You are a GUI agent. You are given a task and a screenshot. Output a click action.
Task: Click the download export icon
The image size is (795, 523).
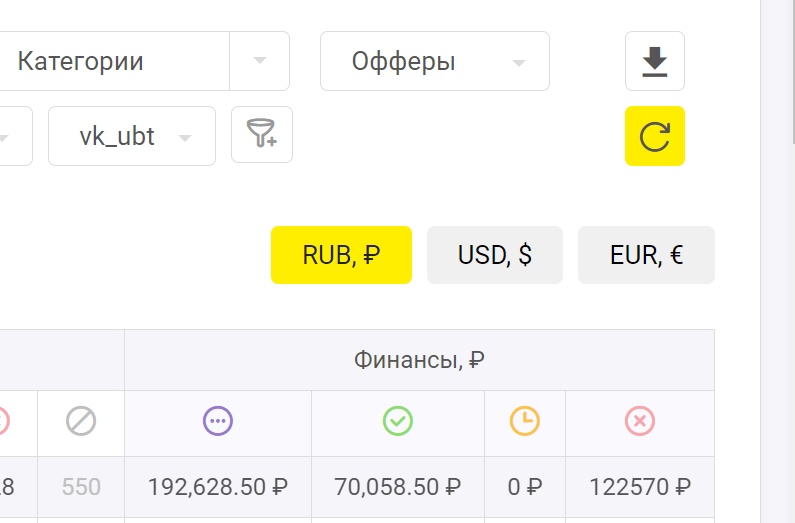click(654, 62)
